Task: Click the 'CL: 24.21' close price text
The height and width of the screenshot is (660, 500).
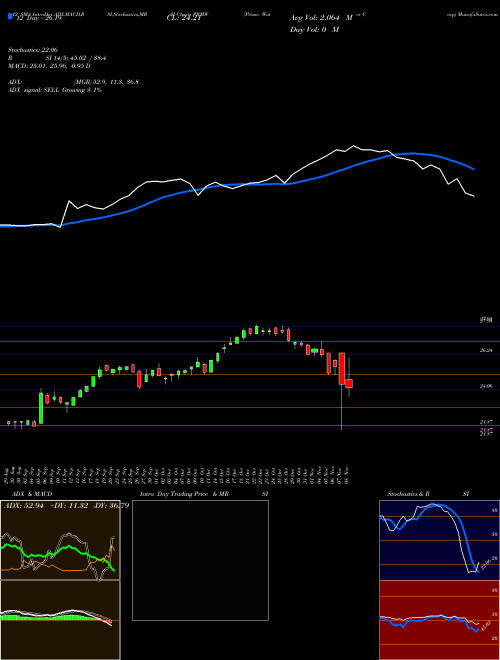Action: tap(183, 18)
